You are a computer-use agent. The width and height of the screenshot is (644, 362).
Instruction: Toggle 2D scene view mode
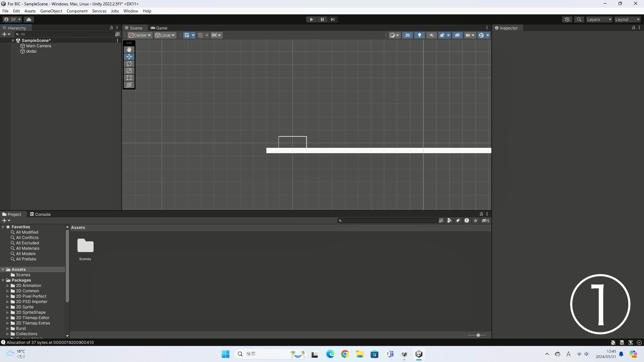tap(407, 35)
